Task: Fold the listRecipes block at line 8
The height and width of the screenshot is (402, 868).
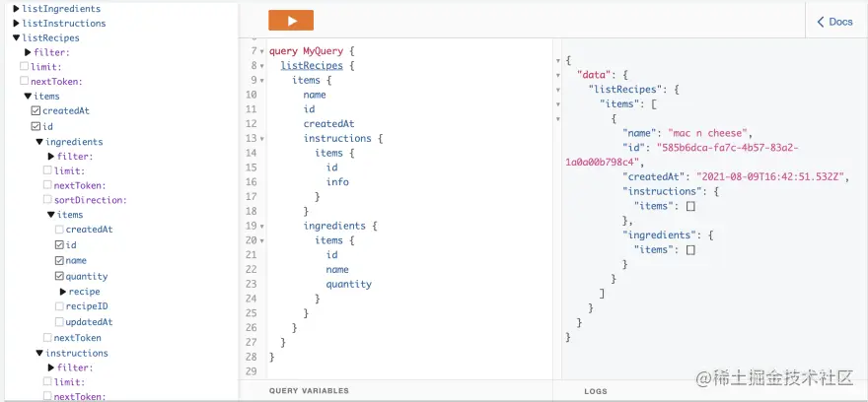Action: click(261, 66)
